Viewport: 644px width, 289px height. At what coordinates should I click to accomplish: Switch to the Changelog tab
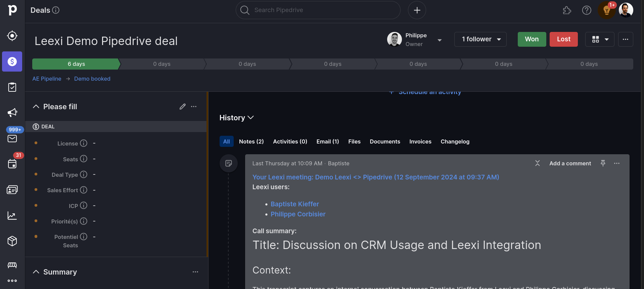[455, 141]
